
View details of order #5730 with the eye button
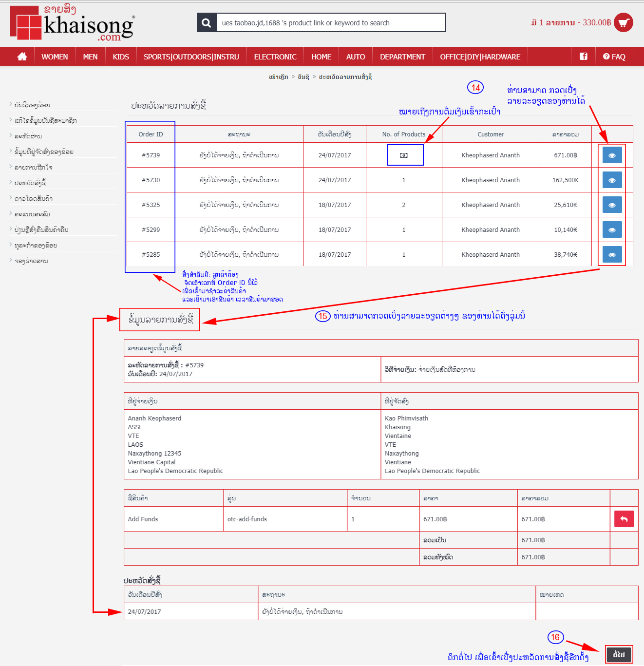point(612,180)
